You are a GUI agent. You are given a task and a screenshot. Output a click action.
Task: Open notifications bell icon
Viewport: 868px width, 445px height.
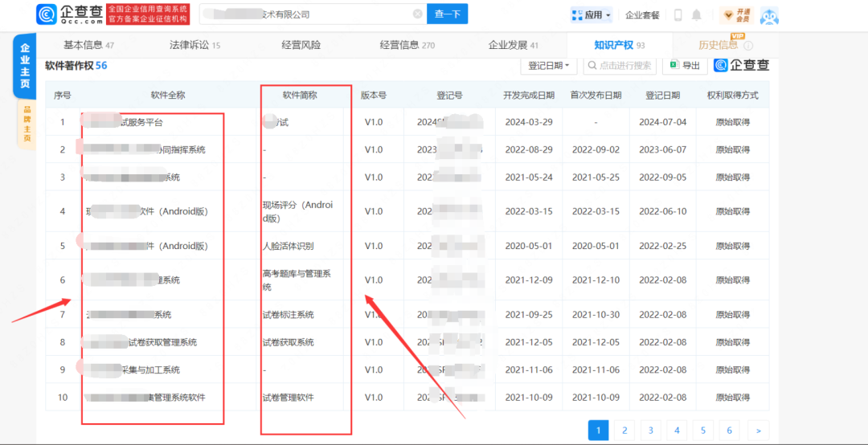tap(696, 15)
